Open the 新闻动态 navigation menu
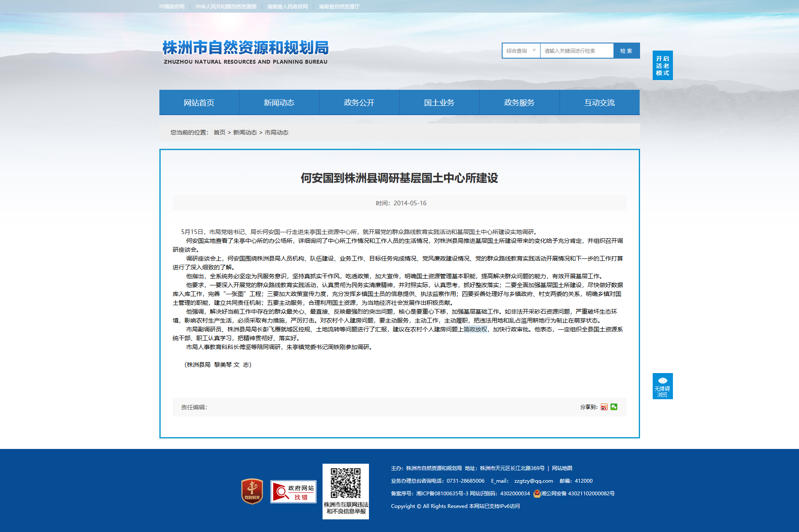Viewport: 799px width, 532px height. [279, 102]
